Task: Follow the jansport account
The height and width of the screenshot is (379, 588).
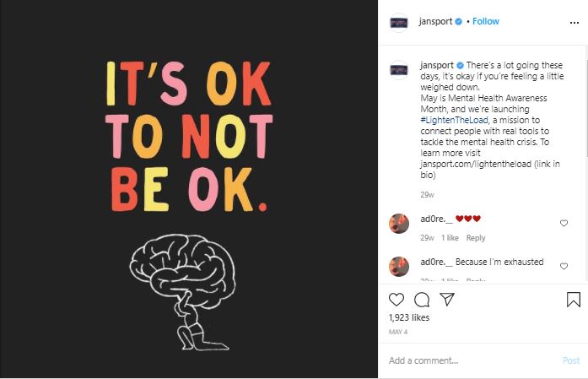Action: coord(486,21)
